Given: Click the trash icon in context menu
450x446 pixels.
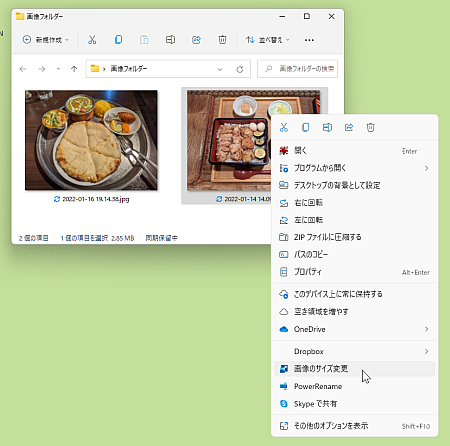Looking at the screenshot, I should coord(371,127).
